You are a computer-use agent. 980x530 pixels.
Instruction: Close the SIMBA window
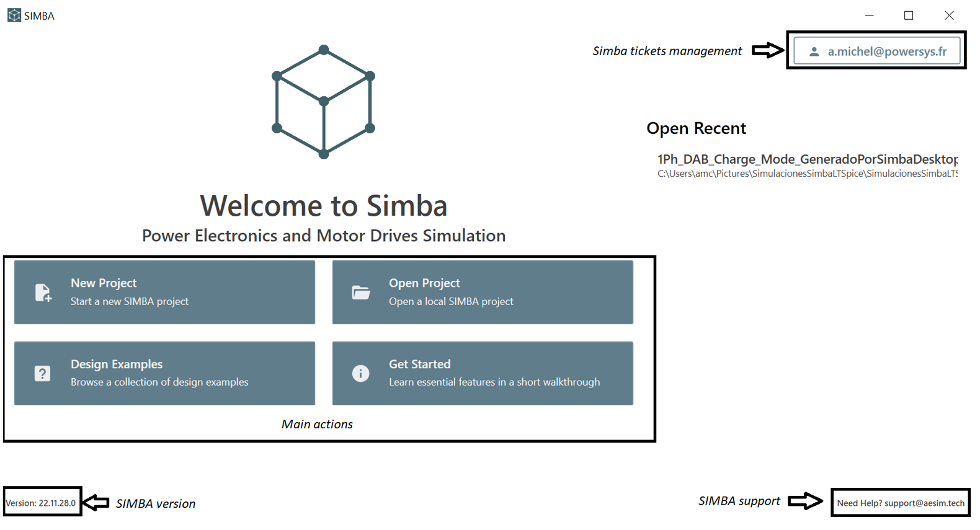coord(949,15)
